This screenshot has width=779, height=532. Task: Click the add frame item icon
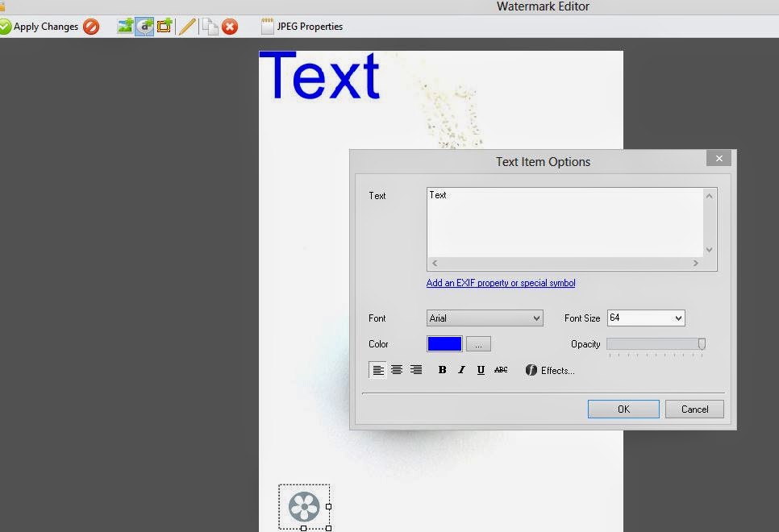[x=165, y=27]
